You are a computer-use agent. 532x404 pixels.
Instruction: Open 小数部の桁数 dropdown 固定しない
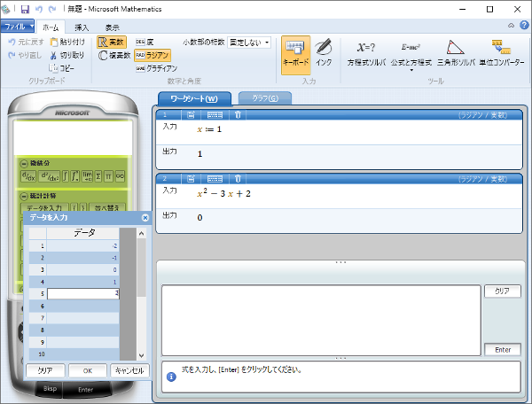pos(249,43)
